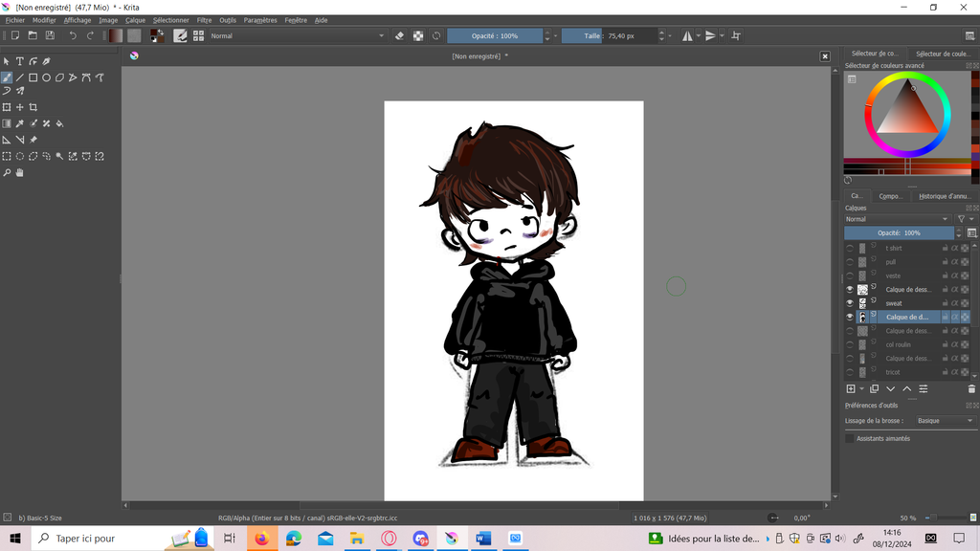Open the brush blending mode Normal dropdown
This screenshot has width=980, height=551.
coord(297,35)
